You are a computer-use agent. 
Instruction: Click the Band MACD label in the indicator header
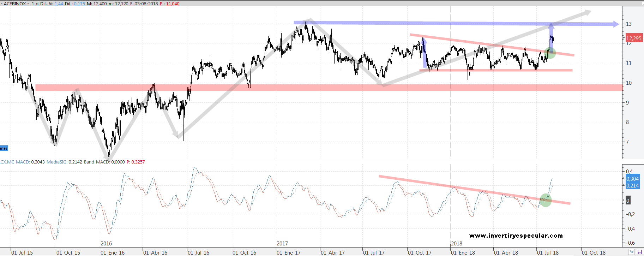tap(97, 162)
